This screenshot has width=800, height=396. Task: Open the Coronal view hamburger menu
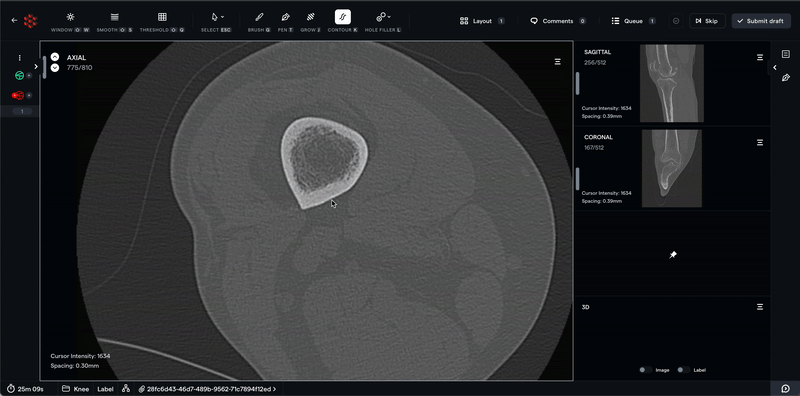coord(760,142)
